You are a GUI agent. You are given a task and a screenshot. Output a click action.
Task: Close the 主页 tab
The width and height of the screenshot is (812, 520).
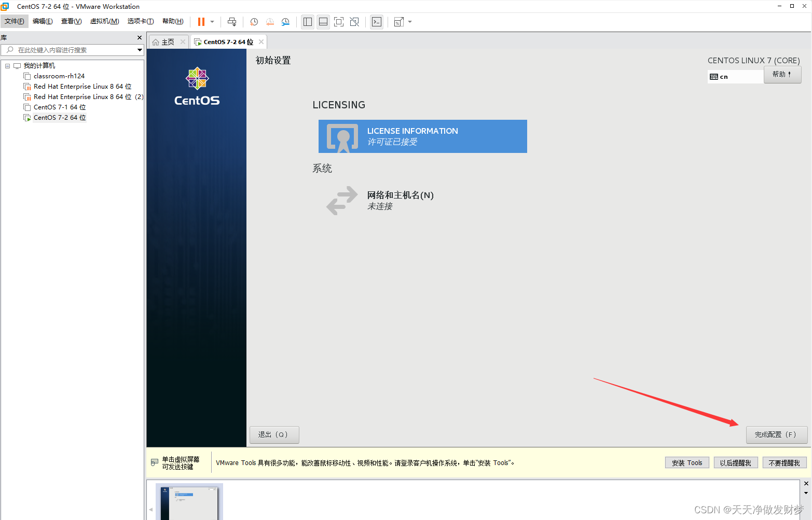(183, 42)
